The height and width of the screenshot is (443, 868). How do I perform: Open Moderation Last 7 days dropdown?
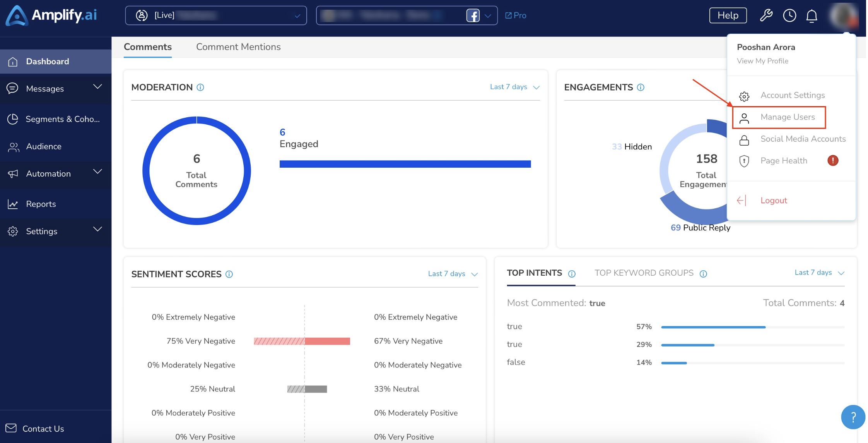click(x=514, y=87)
